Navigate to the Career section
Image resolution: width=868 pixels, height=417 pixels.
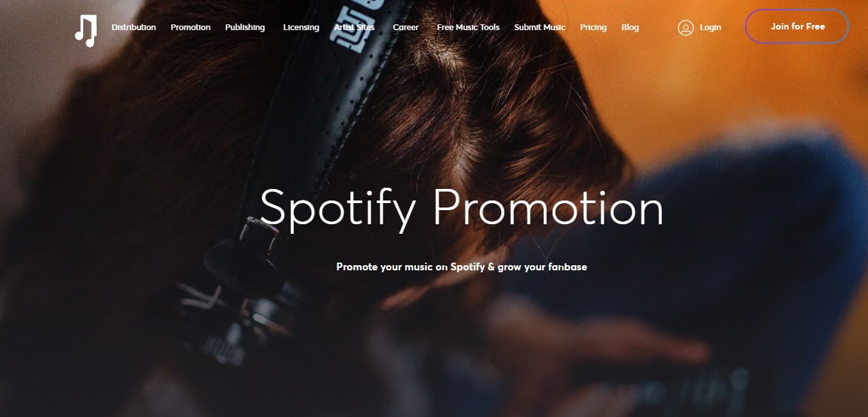pyautogui.click(x=406, y=28)
